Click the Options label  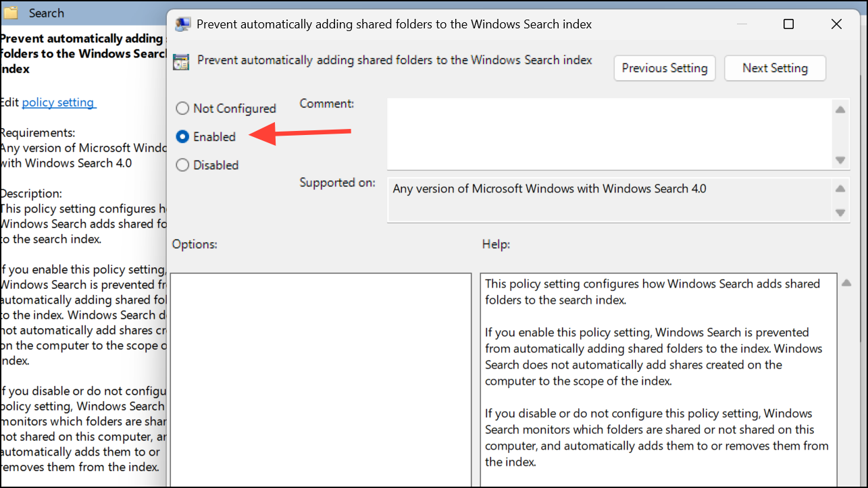coord(195,244)
